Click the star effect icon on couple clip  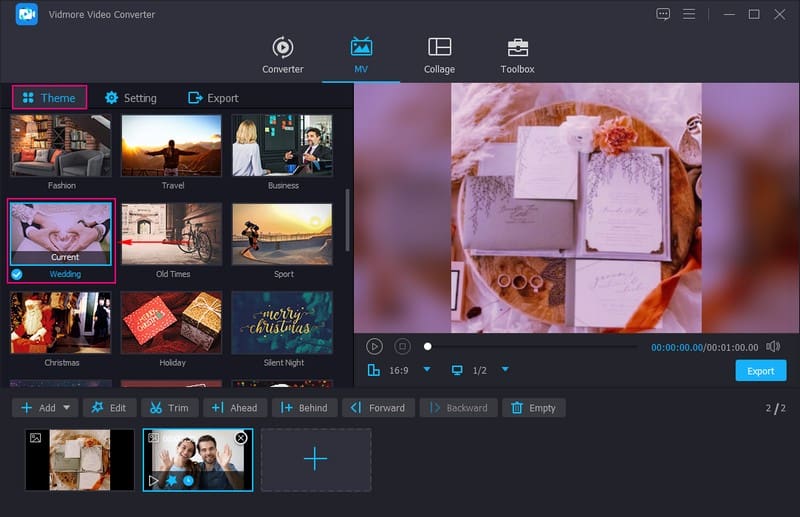click(x=172, y=481)
